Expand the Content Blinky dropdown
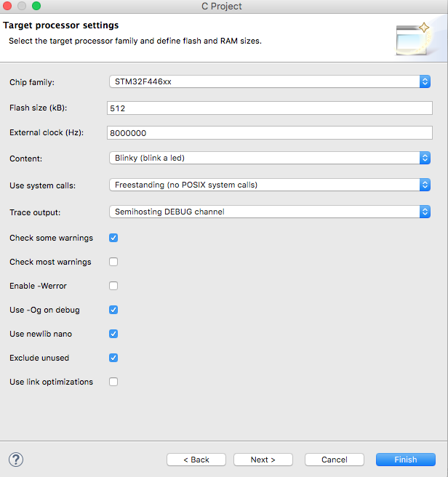This screenshot has width=448, height=477. pyautogui.click(x=270, y=158)
